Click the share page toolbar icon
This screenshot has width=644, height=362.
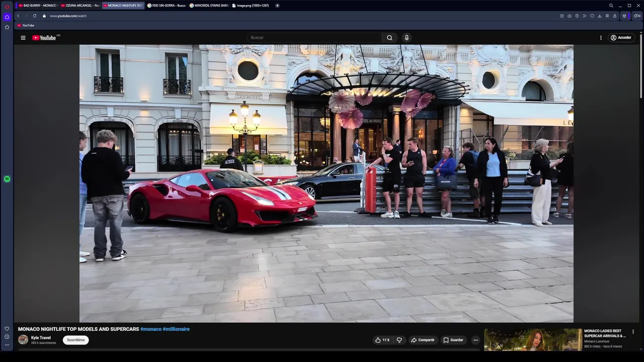point(562,16)
